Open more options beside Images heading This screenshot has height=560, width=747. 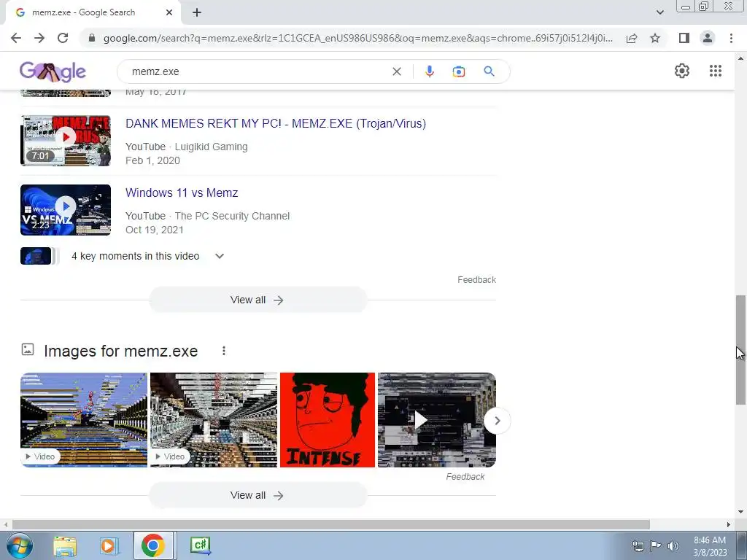pyautogui.click(x=223, y=351)
